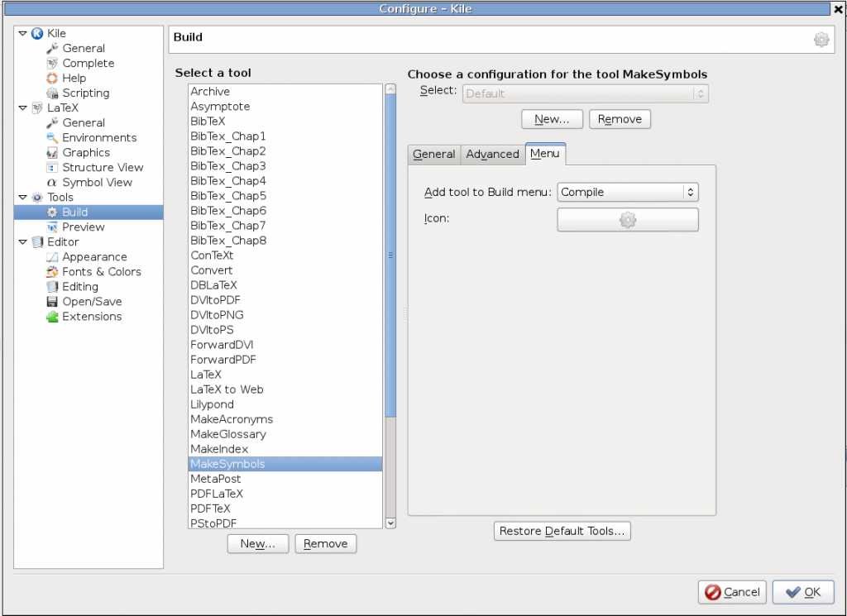Click the lifebuoy Help icon
The height and width of the screenshot is (616, 847).
pos(52,79)
